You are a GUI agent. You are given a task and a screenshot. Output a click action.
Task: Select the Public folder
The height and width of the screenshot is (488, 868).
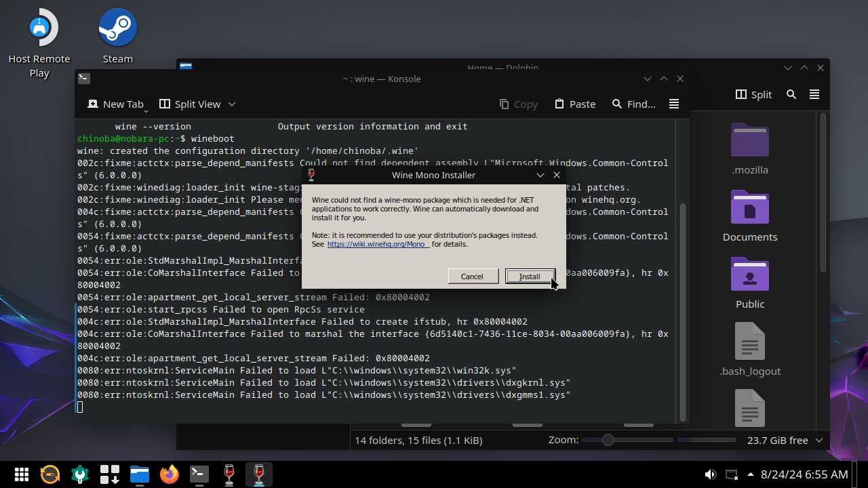click(749, 283)
